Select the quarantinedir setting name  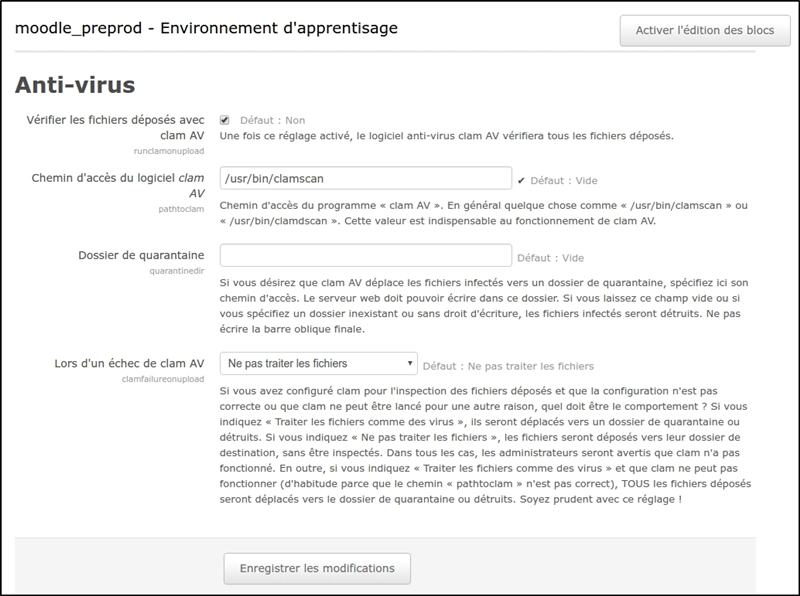(x=177, y=272)
